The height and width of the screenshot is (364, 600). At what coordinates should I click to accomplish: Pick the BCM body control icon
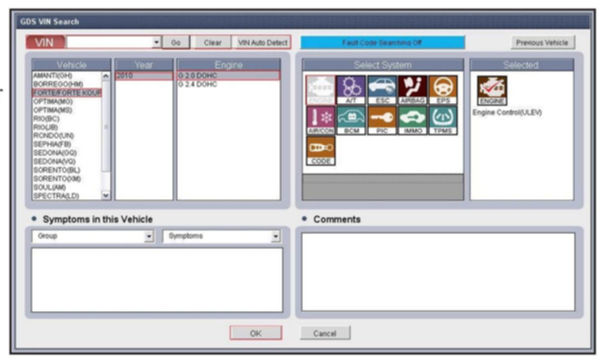351,120
